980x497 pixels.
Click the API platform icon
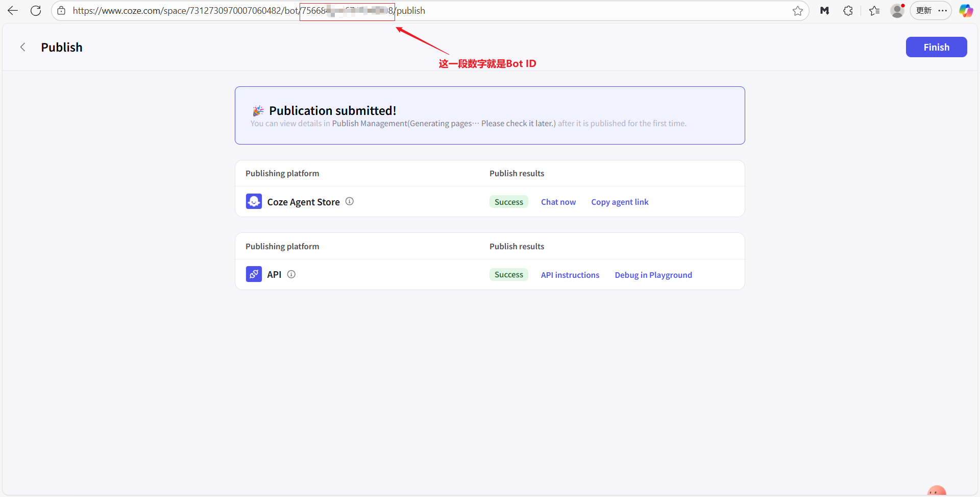(x=254, y=274)
